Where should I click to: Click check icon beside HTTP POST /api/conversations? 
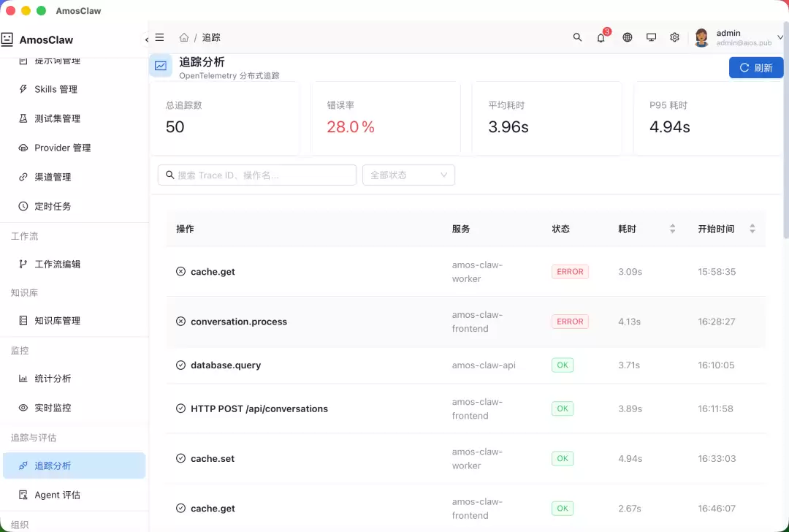pos(180,408)
